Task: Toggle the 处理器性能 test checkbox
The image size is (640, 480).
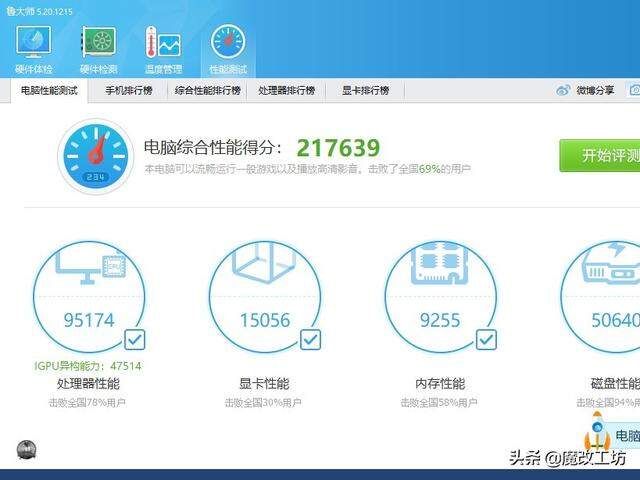Action: [x=135, y=340]
